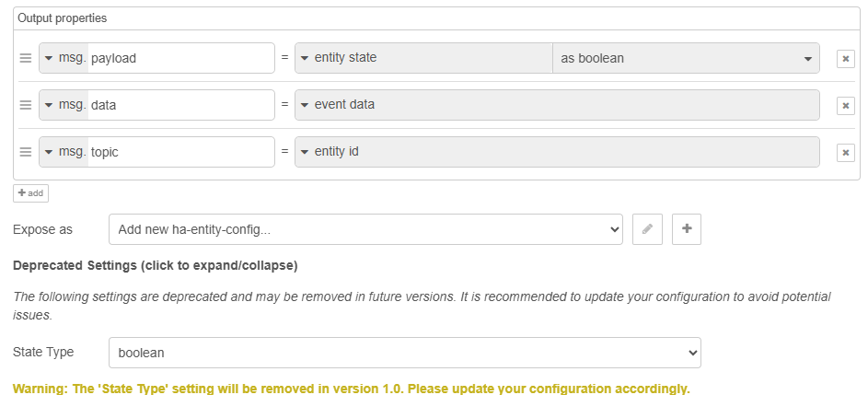
Task: Remove the msg.data property row
Action: click(x=845, y=105)
